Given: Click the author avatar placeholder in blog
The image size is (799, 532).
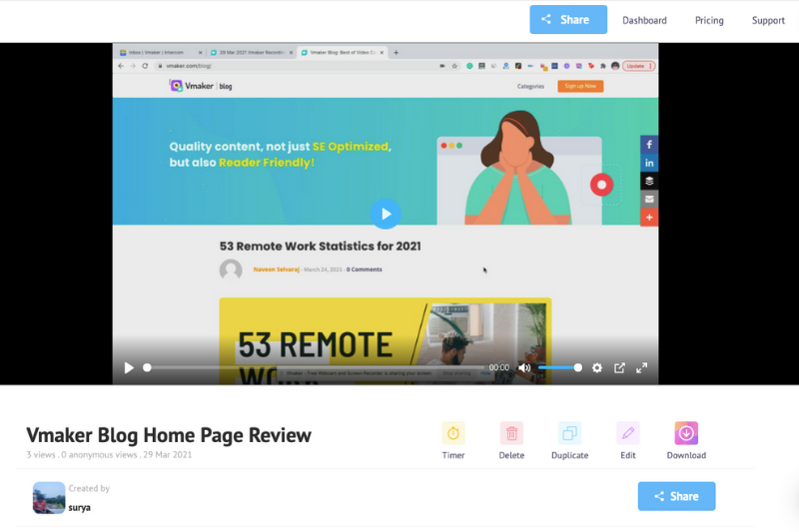Looking at the screenshot, I should (231, 269).
